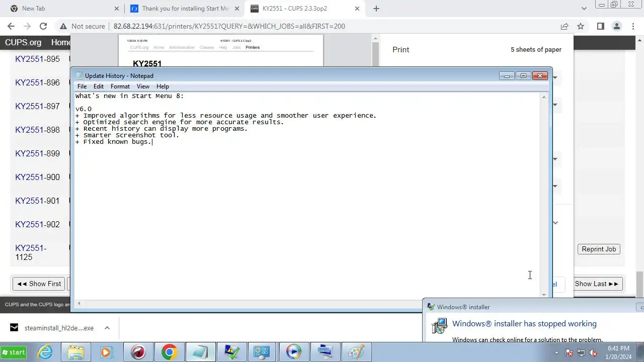Open Windows Explorer folder in taskbar
Image resolution: width=644 pixels, height=362 pixels.
[x=76, y=352]
